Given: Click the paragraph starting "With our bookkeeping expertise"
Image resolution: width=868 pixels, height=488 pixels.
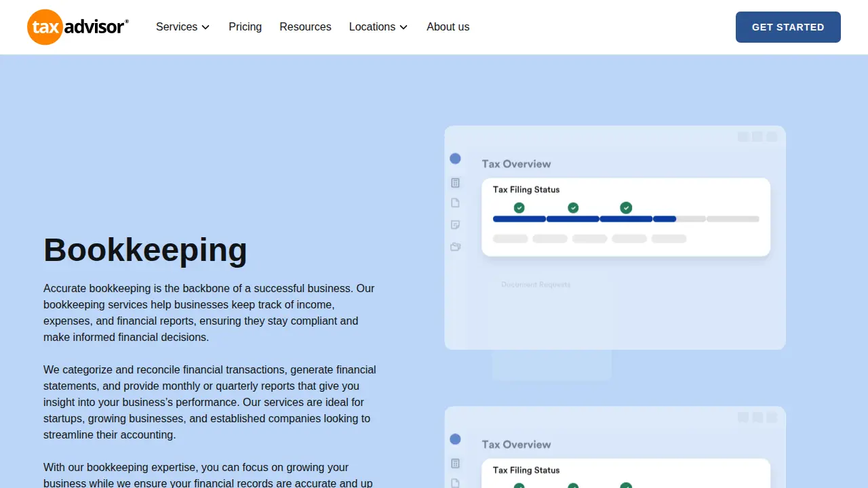Looking at the screenshot, I should pos(210,474).
